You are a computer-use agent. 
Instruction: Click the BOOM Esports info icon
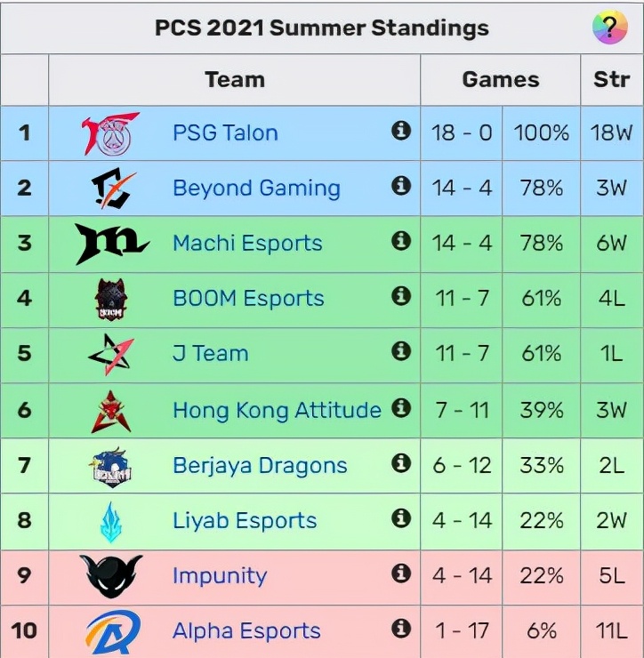point(401,296)
